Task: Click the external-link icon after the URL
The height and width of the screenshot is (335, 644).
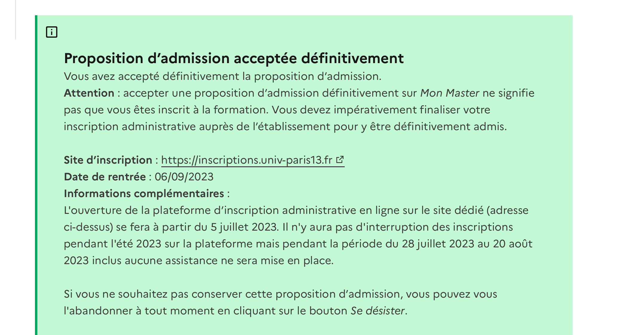Action: pos(340,159)
